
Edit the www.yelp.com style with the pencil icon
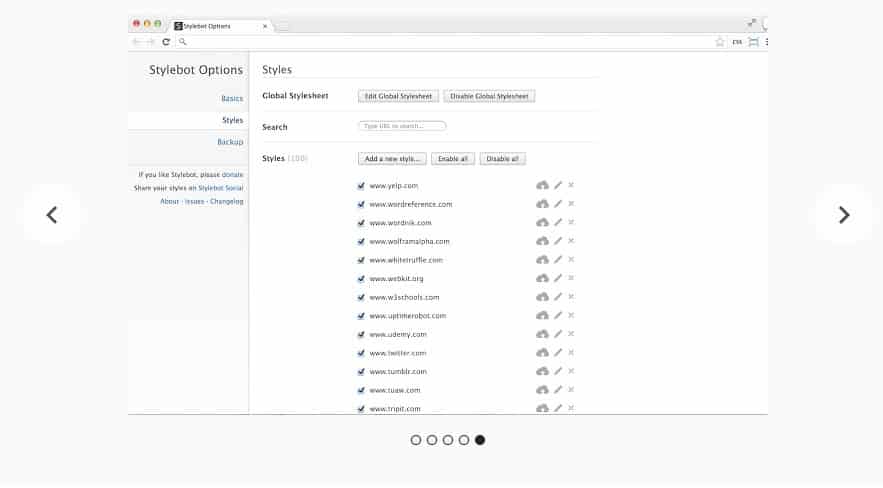point(558,185)
